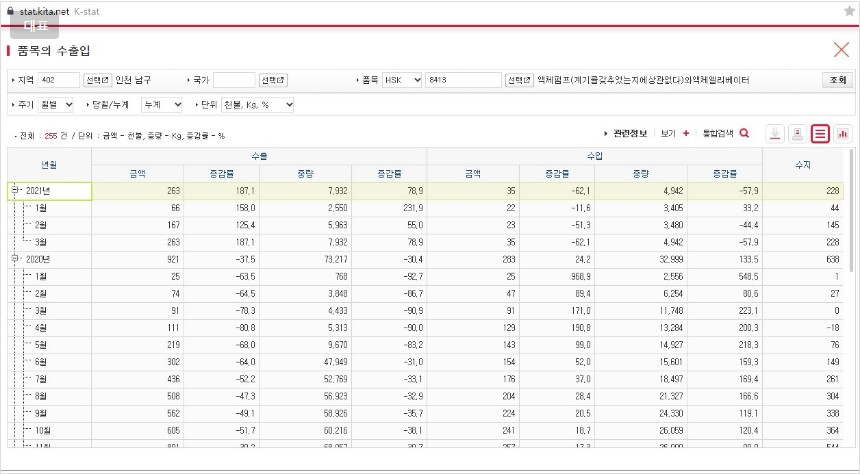Click the 선택 button next to 국가

(x=273, y=80)
